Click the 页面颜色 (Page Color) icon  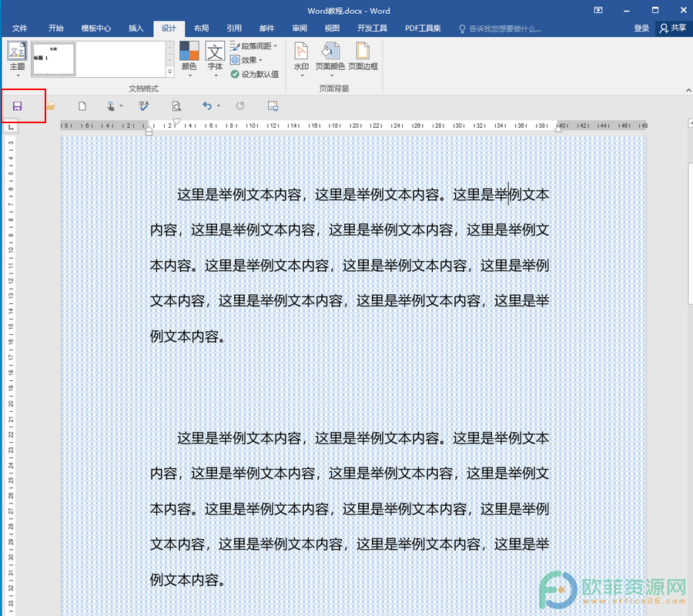coord(330,59)
